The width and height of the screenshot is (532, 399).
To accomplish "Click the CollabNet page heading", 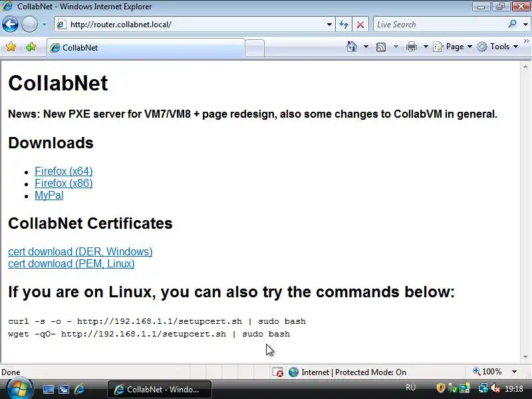I will (58, 83).
